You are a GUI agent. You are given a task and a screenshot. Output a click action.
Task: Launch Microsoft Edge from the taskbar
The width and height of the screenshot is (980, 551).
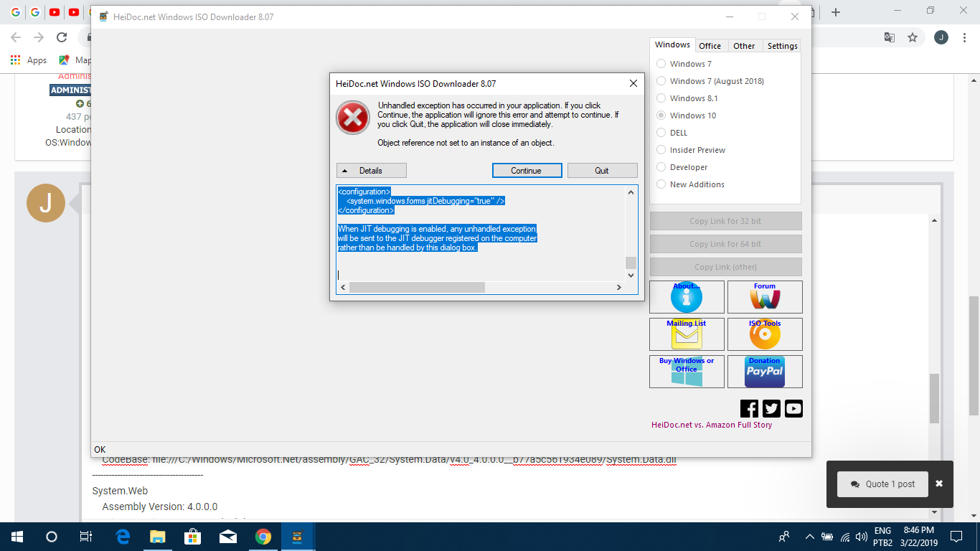click(123, 537)
